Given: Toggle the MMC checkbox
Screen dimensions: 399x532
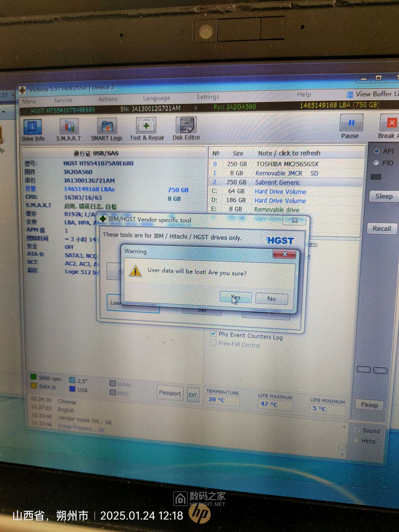Looking at the screenshot, I should click(x=112, y=392).
